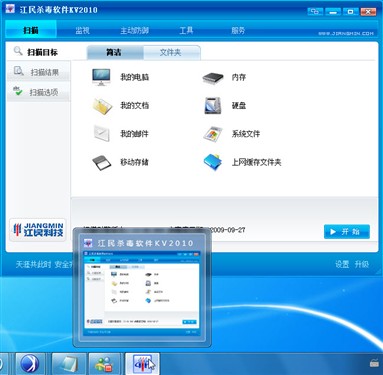This screenshot has width=383, height=375.
Task: Select the 我的电脑 computer icon
Action: pos(101,77)
